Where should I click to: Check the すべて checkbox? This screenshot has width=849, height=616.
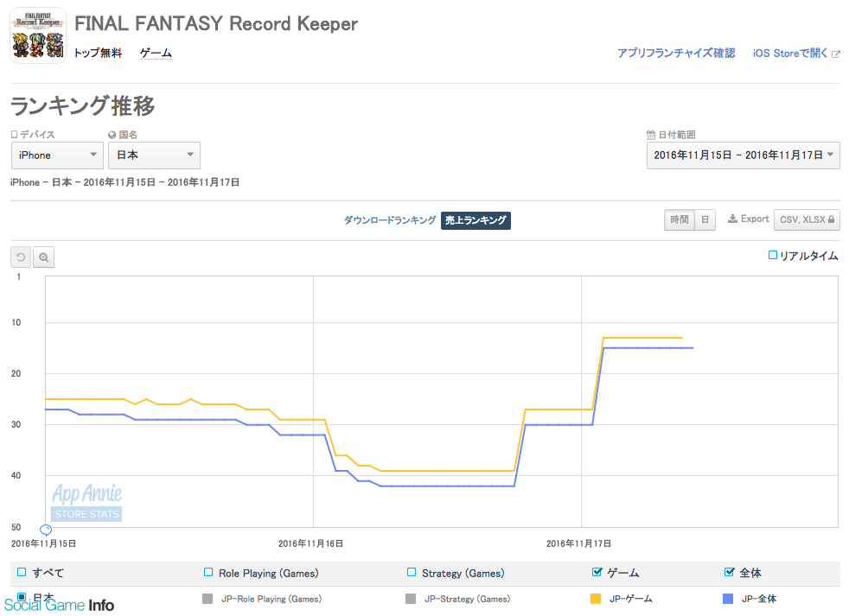22,572
